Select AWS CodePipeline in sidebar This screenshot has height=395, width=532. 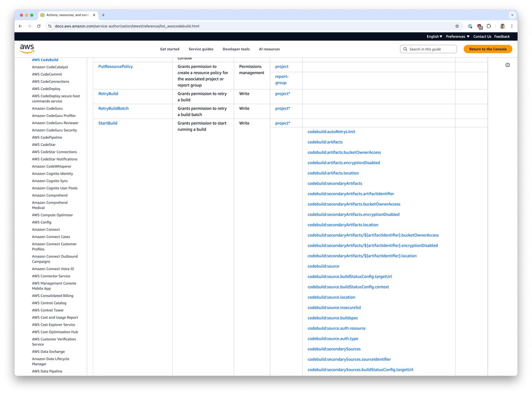click(x=47, y=138)
